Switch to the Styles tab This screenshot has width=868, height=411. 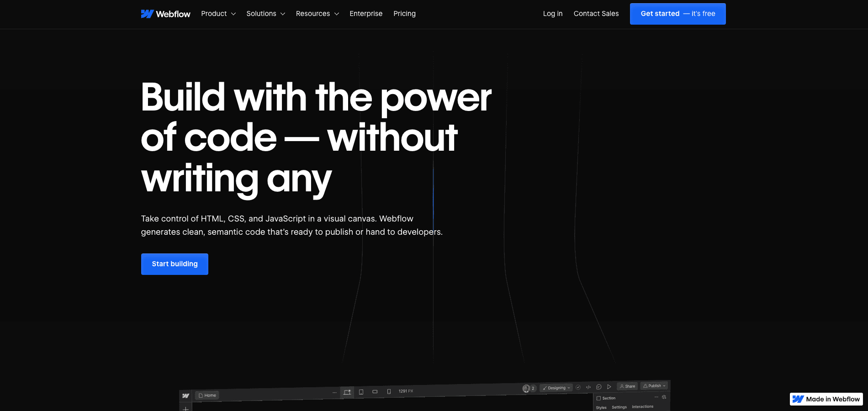(x=601, y=408)
